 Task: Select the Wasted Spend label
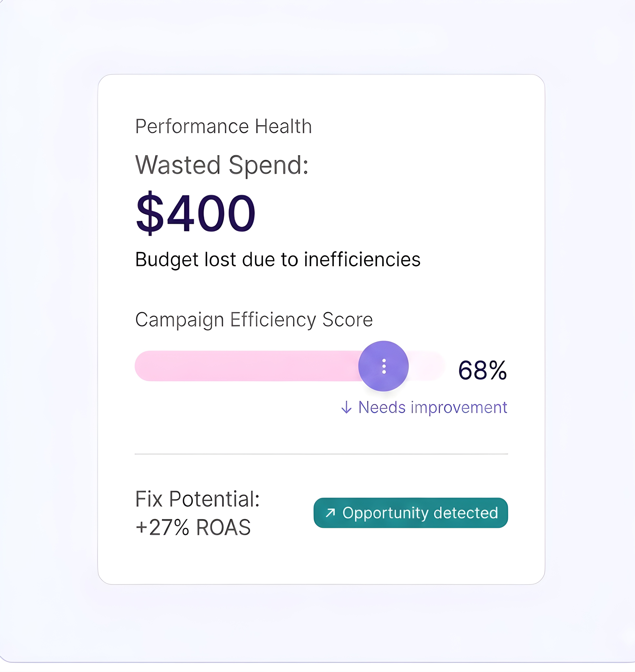(x=222, y=165)
